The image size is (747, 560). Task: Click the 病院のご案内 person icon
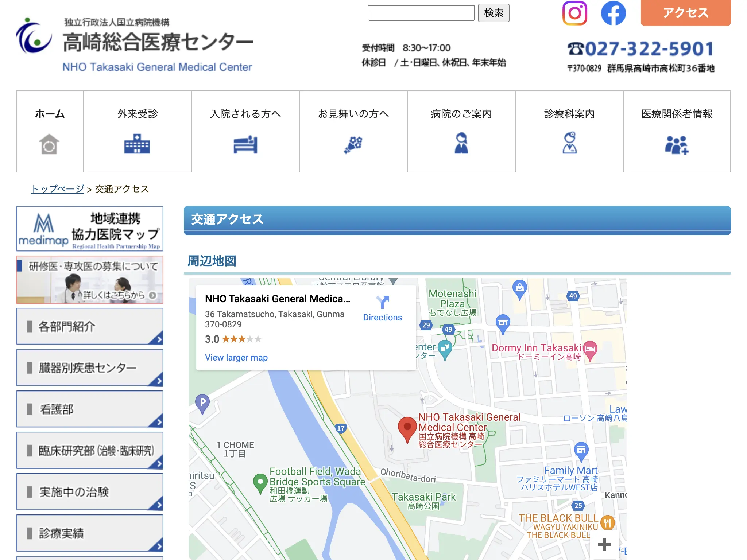pyautogui.click(x=461, y=143)
